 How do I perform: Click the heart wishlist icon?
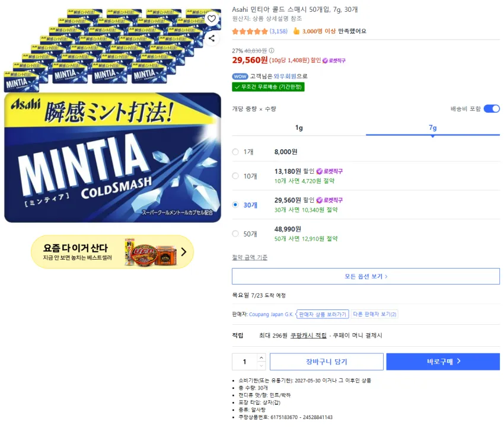(x=212, y=18)
